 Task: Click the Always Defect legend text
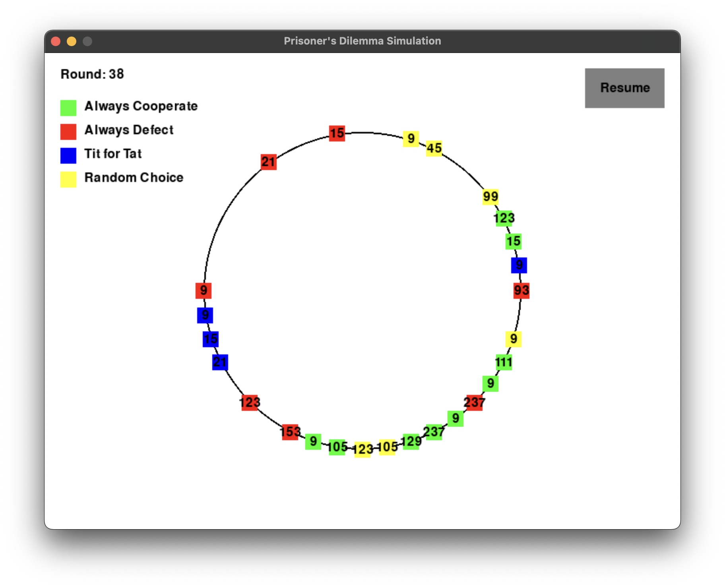(129, 130)
